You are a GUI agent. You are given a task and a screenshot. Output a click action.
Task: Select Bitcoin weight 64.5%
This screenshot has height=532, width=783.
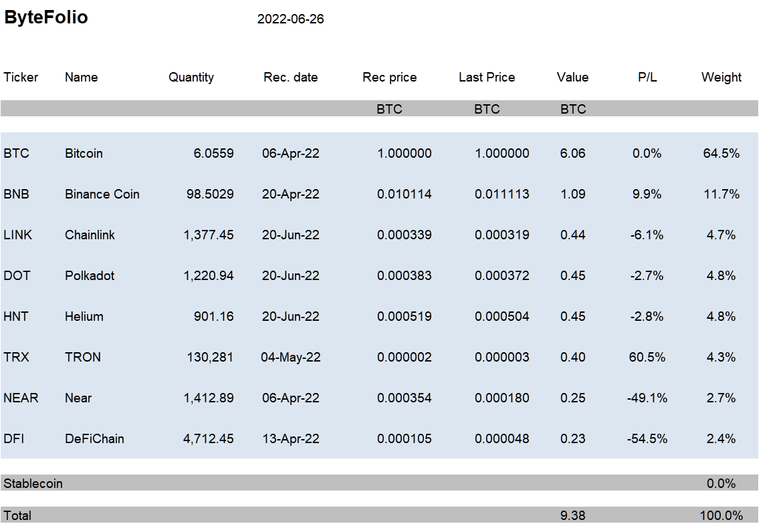tap(721, 153)
